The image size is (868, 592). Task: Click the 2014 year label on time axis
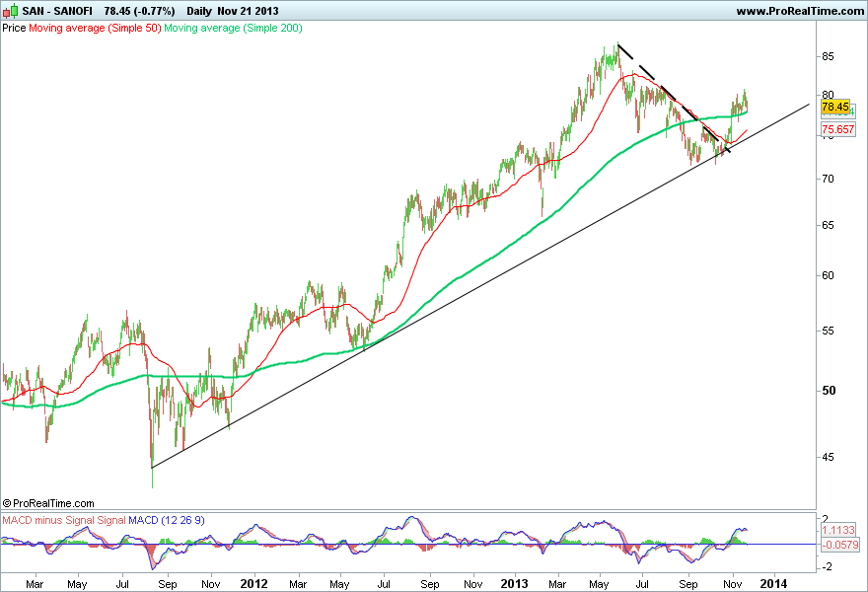pyautogui.click(x=772, y=584)
